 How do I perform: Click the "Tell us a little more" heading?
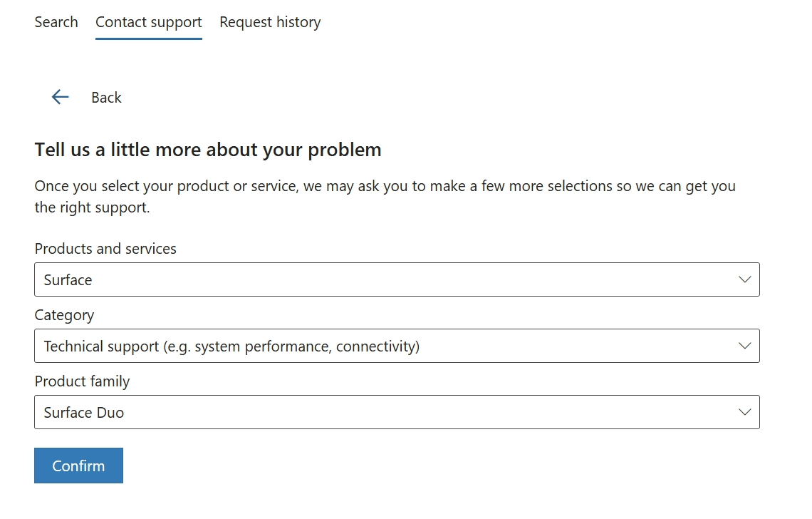208,150
